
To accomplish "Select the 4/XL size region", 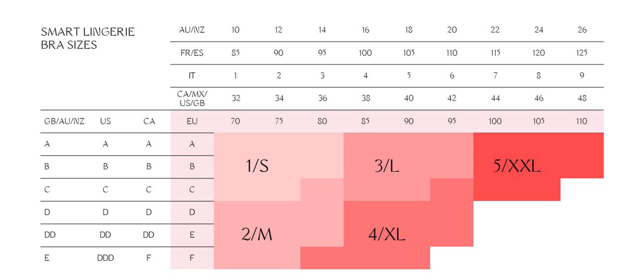I will click(387, 234).
